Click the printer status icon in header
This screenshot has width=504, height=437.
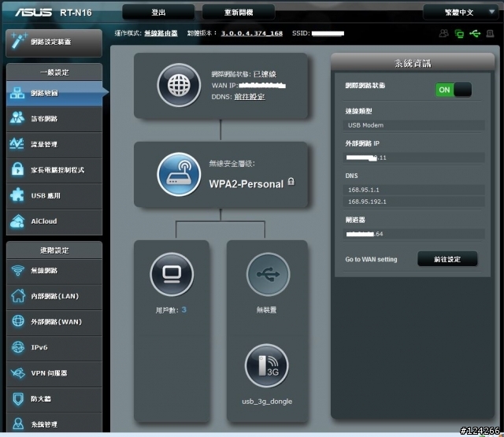point(490,33)
